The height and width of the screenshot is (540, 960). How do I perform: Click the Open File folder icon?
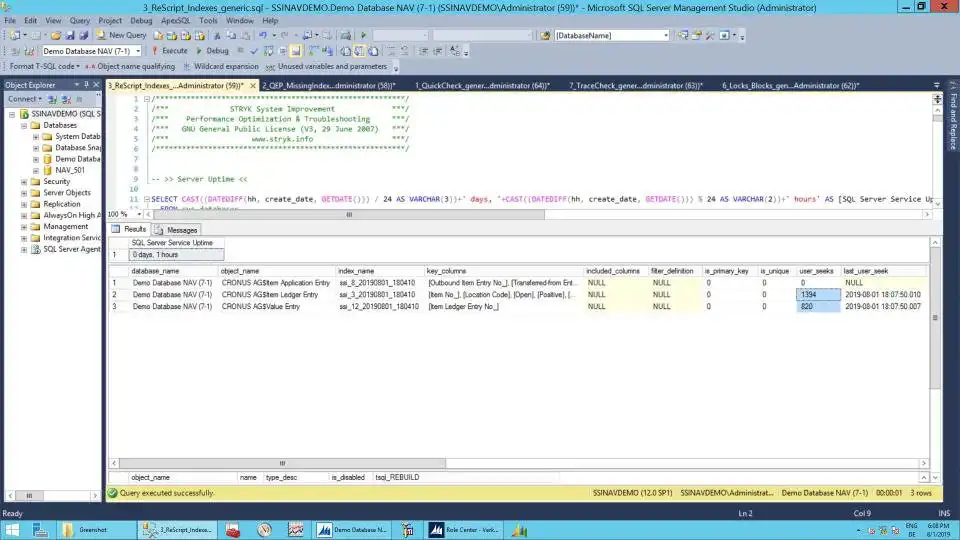click(x=56, y=36)
